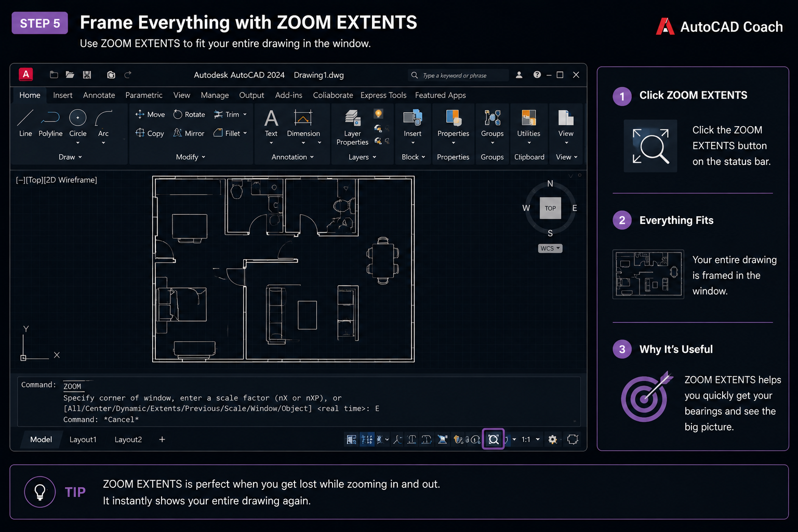Click the [Top] view control label
Viewport: 798px width, 532px height.
34,180
